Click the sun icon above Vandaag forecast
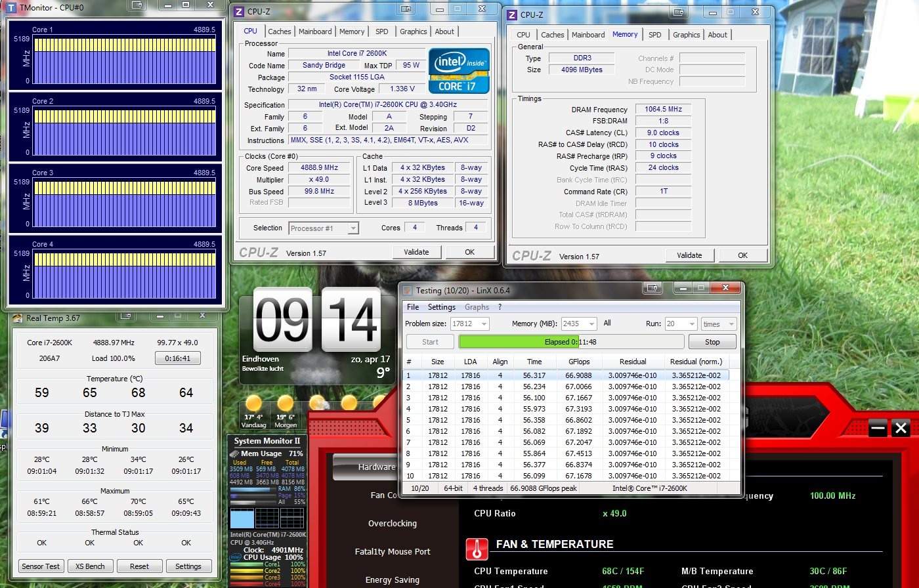Viewport: 919px width, 588px height. pos(253,403)
